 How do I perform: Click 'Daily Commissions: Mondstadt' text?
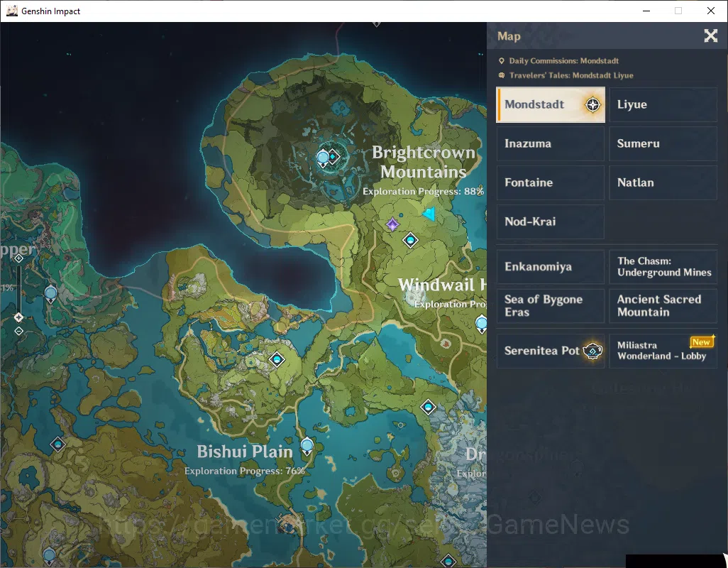[x=563, y=61]
